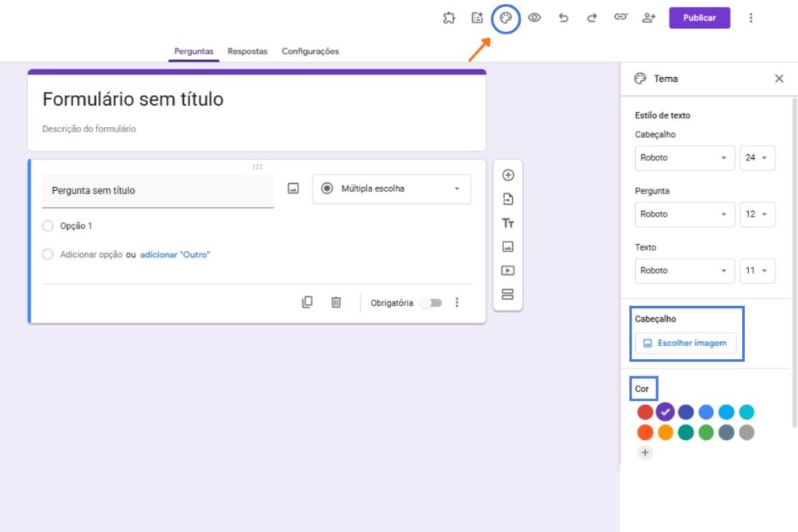Screen dimensions: 798x532
Task: Open the Theme customization palette icon
Action: pyautogui.click(x=506, y=17)
